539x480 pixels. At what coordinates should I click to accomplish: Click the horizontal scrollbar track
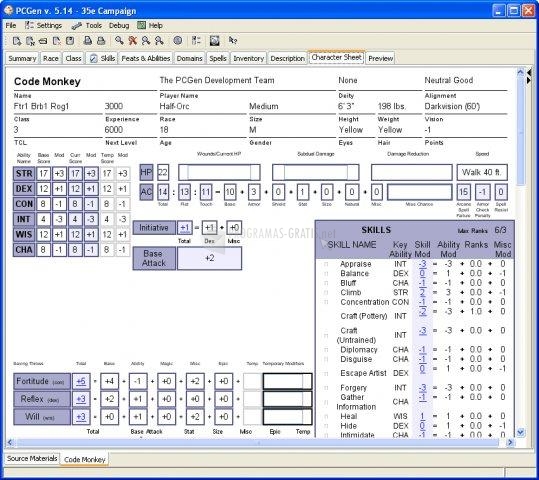[x=258, y=442]
